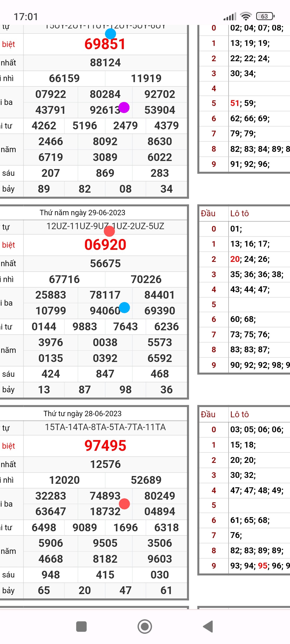Tap sixth prize number 424

(51, 374)
